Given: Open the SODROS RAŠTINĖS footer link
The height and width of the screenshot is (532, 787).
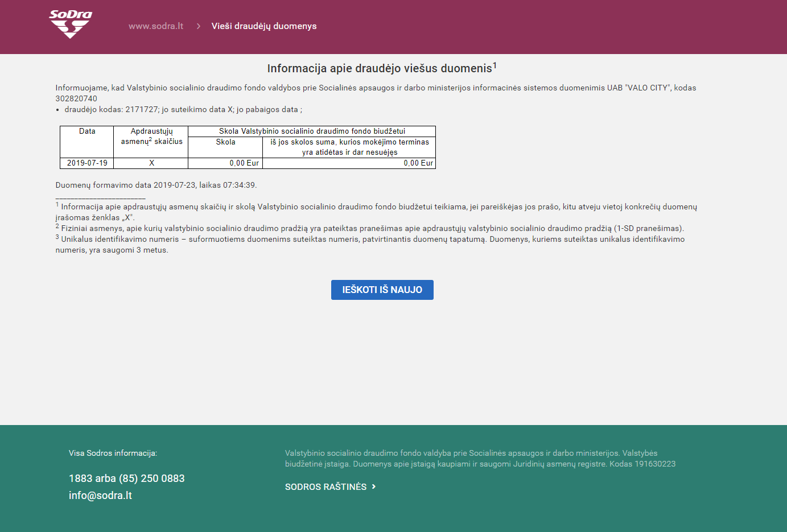Looking at the screenshot, I should click(x=325, y=487).
